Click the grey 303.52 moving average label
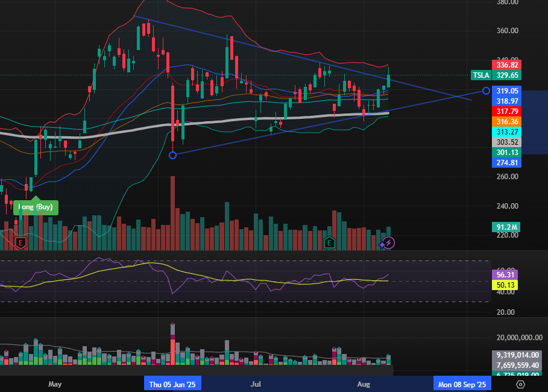This screenshot has height=392, width=548. point(507,142)
